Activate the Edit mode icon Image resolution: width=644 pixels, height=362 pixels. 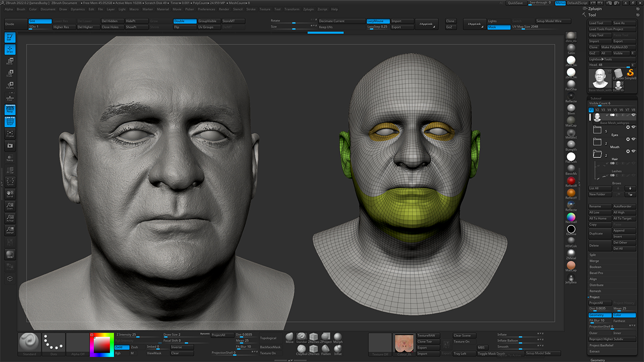pyautogui.click(x=10, y=37)
